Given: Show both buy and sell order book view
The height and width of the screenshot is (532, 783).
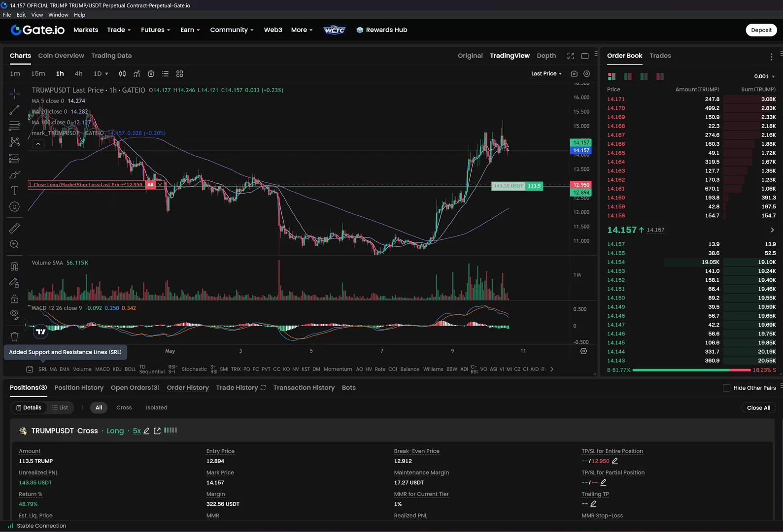Looking at the screenshot, I should [x=612, y=76].
